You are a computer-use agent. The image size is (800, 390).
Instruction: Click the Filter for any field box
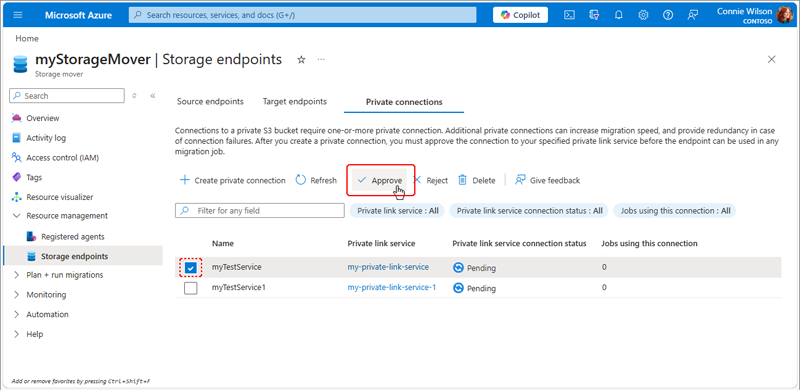[x=260, y=210]
